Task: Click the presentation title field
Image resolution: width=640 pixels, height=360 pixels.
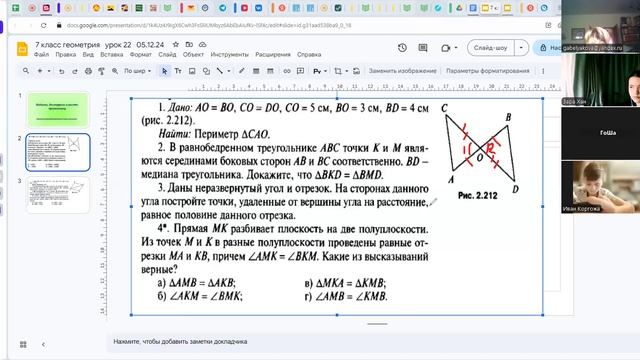Action: pyautogui.click(x=100, y=44)
